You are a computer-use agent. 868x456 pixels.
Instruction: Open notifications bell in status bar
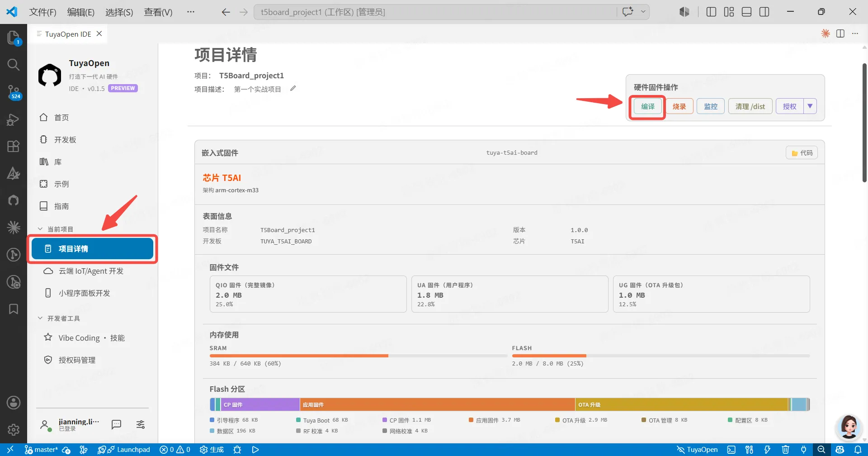[858, 450]
